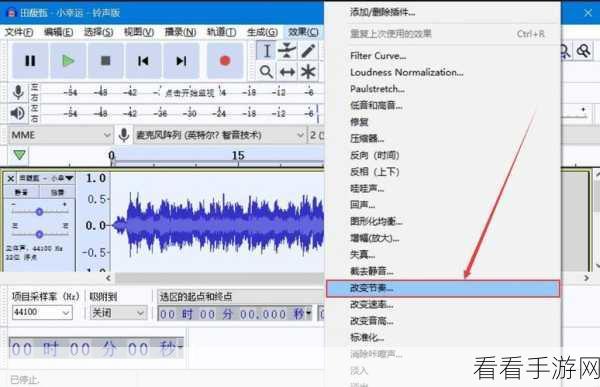Open the 生成(G) menu

(x=262, y=32)
